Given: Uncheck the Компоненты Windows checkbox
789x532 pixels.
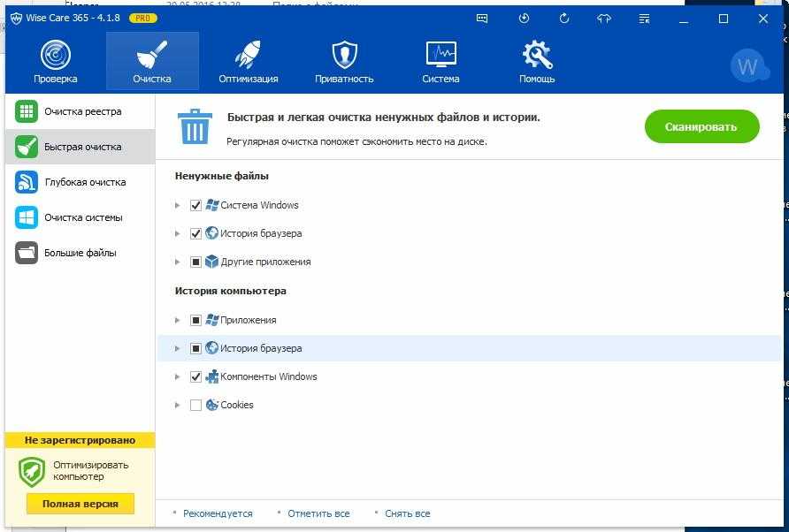Looking at the screenshot, I should pos(195,376).
